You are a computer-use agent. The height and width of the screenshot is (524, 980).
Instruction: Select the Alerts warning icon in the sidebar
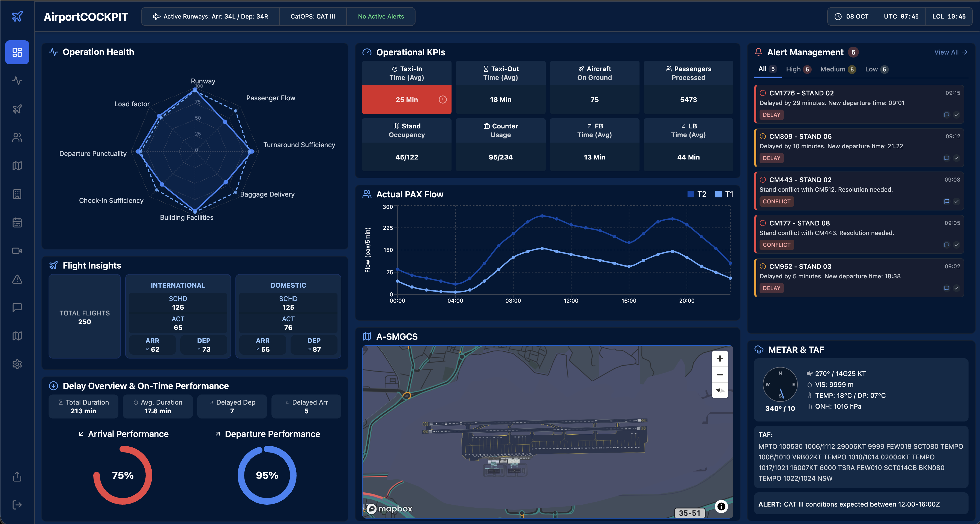(17, 279)
